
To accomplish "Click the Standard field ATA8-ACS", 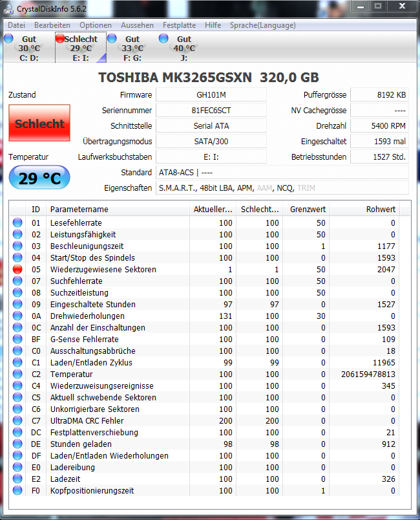I will click(x=282, y=173).
